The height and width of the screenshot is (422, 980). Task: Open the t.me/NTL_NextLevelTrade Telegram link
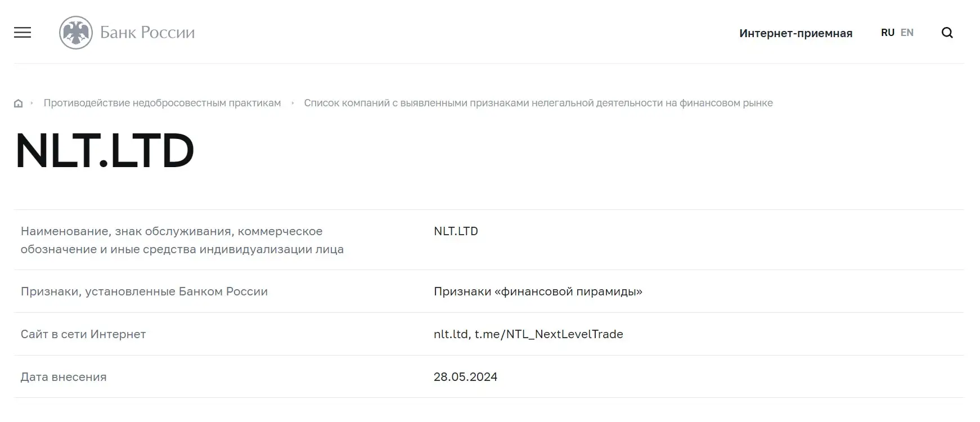[x=547, y=334]
